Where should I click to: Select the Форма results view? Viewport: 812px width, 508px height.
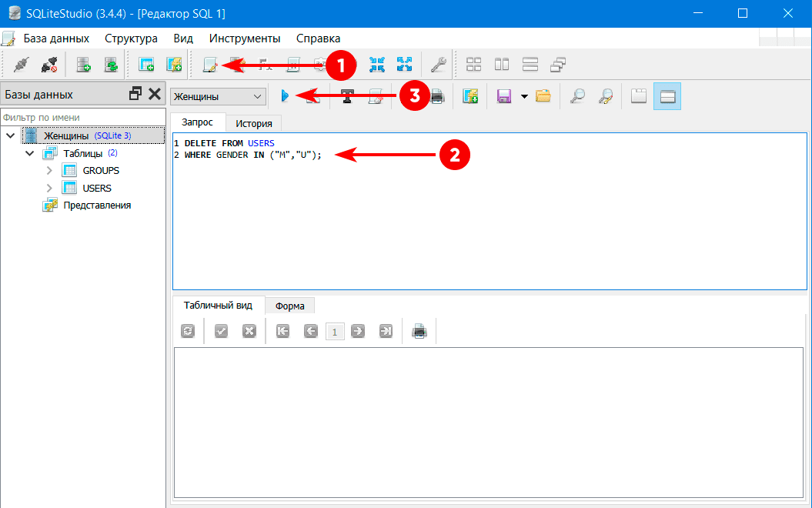(x=289, y=305)
